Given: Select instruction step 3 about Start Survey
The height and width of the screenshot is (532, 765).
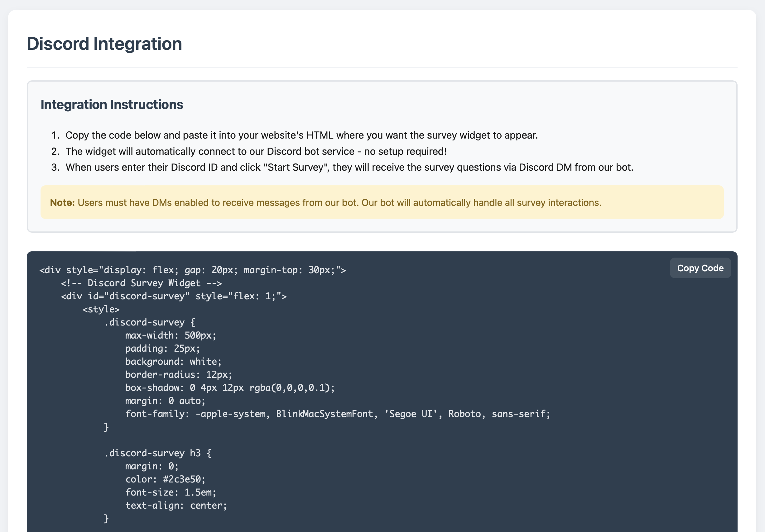Looking at the screenshot, I should click(349, 167).
